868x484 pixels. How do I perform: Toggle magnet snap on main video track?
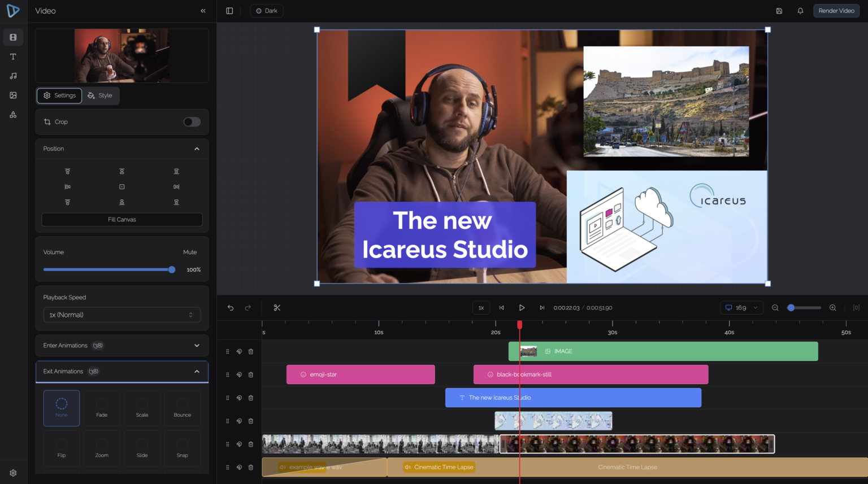click(x=239, y=444)
